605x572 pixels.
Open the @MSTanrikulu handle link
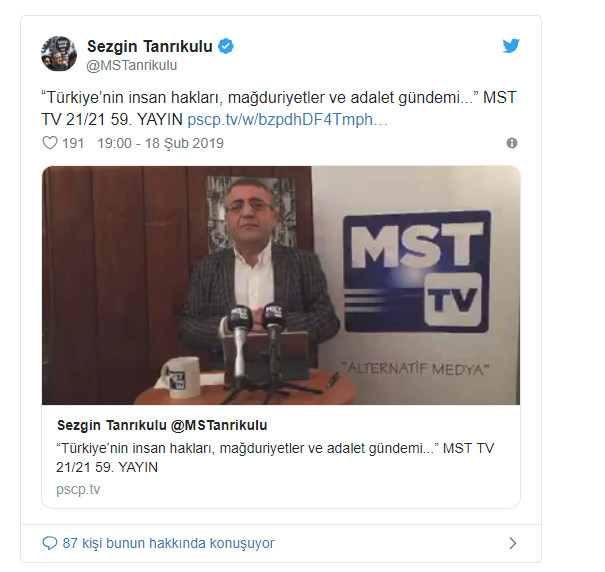click(132, 66)
